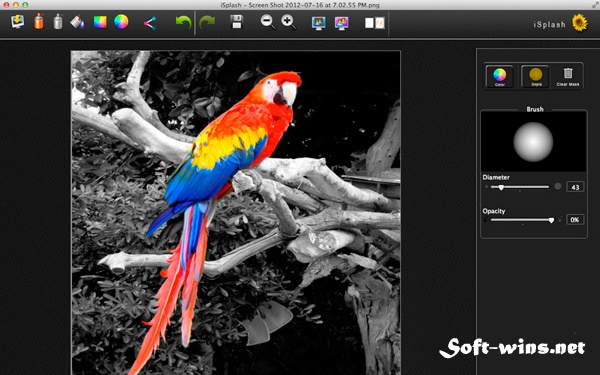
Task: Pick the paint bucket fill tool
Action: (78, 22)
